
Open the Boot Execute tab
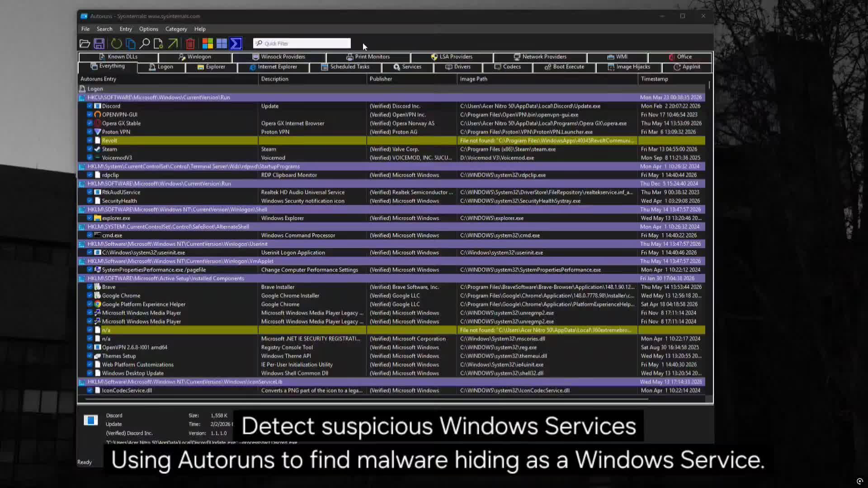click(x=564, y=67)
